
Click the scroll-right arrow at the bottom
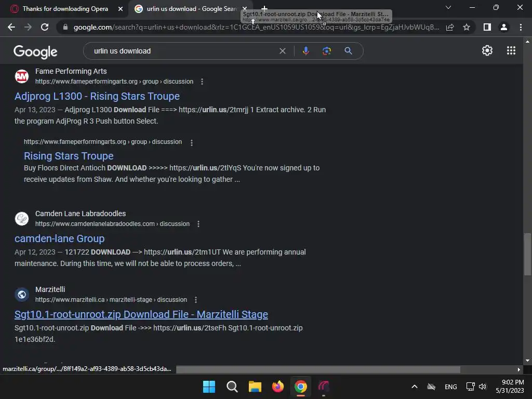coord(519,369)
